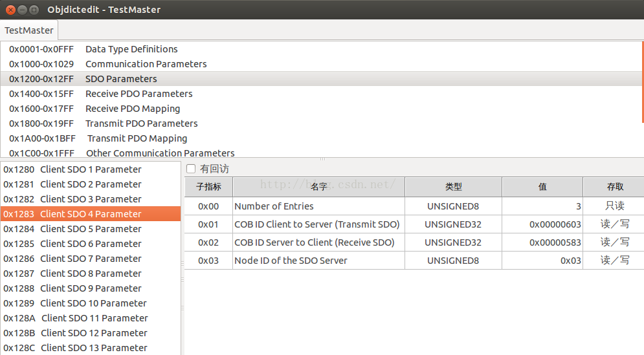Image resolution: width=644 pixels, height=355 pixels.
Task: Minimize the Objdictedit window
Action: coord(23,10)
